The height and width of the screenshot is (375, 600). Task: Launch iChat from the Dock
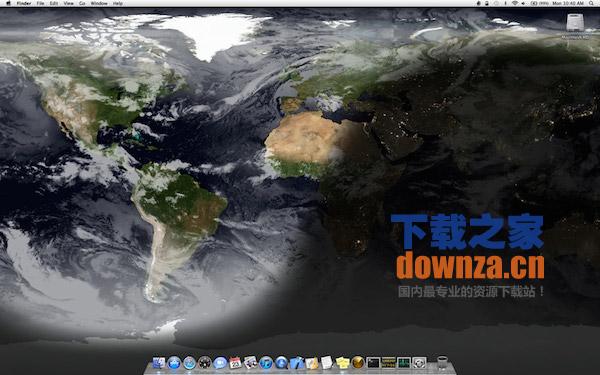coord(220,362)
